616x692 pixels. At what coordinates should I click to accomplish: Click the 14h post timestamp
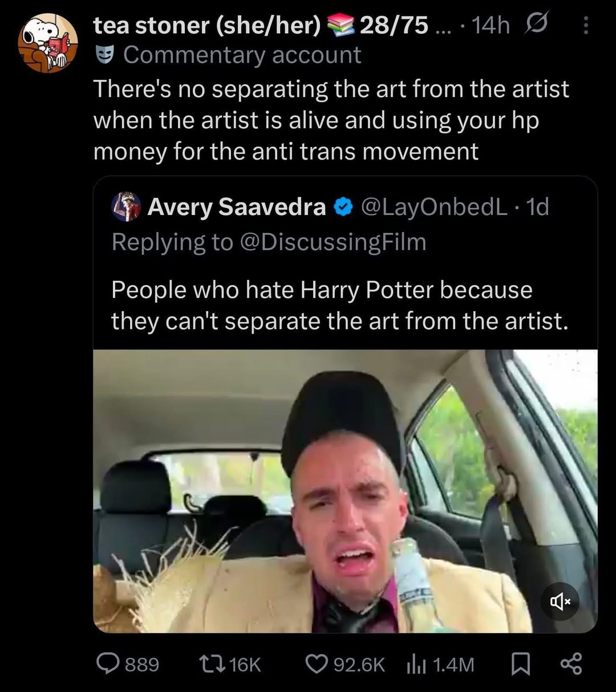pyautogui.click(x=491, y=25)
